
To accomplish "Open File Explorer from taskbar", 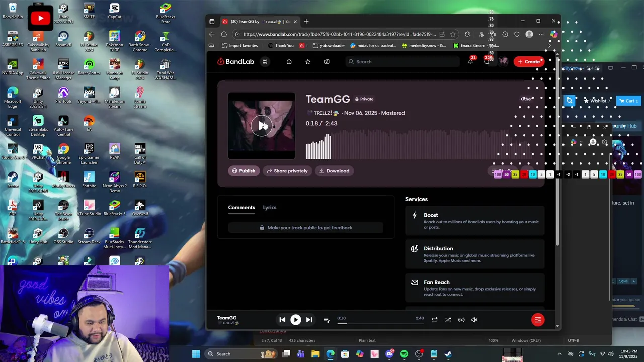I will [315, 354].
